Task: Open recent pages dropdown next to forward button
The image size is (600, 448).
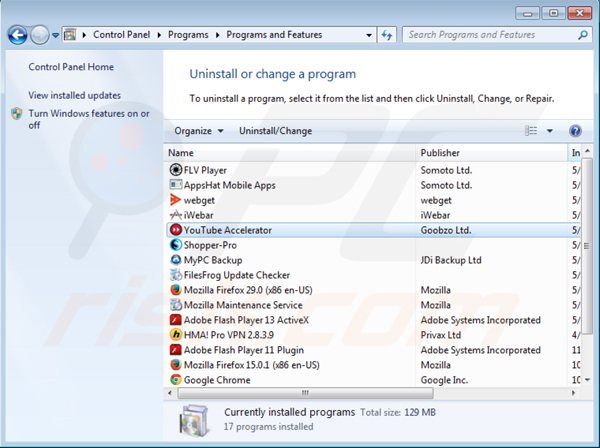Action: pyautogui.click(x=54, y=35)
